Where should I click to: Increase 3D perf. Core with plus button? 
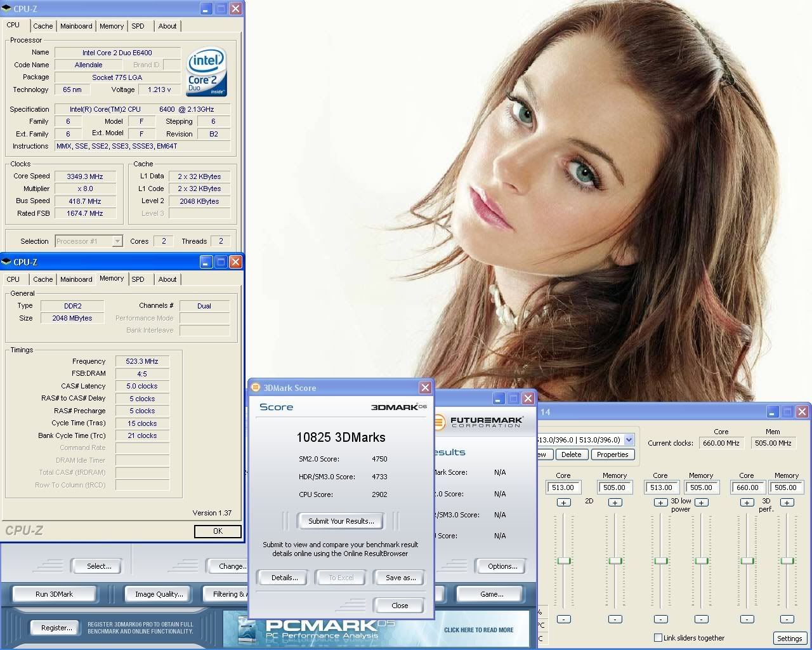pyautogui.click(x=747, y=502)
